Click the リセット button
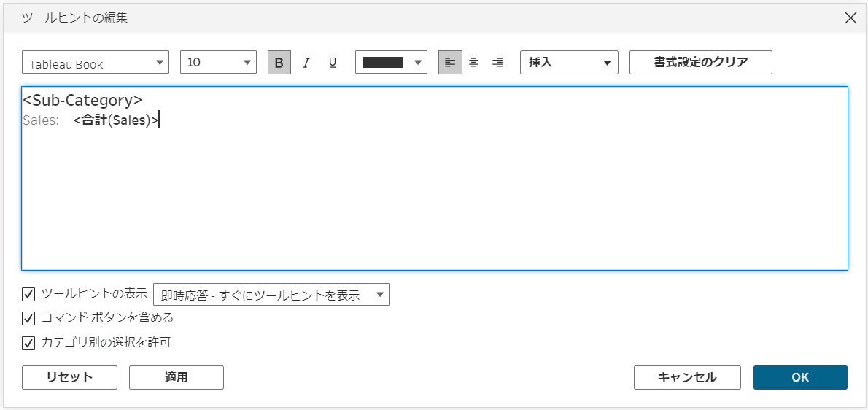This screenshot has width=868, height=410. tap(70, 377)
